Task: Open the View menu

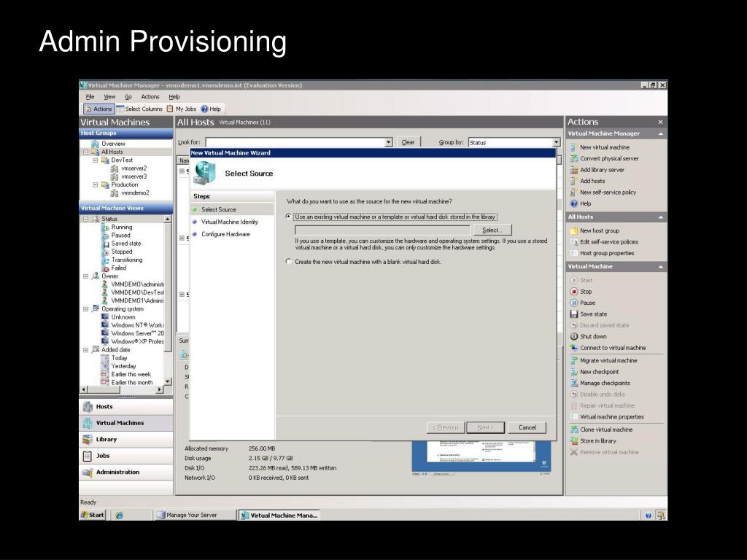Action: tap(109, 97)
